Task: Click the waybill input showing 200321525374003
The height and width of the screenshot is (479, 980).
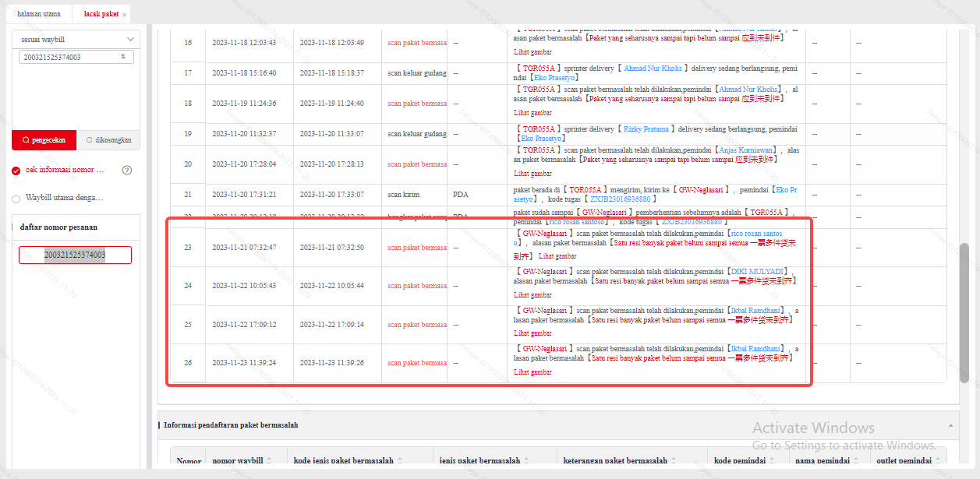Action: (x=76, y=57)
